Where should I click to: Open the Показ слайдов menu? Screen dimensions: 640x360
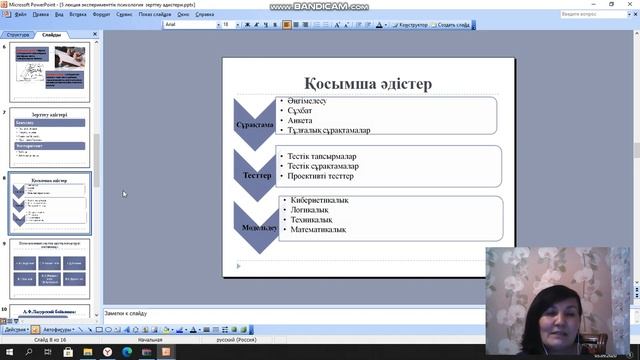pos(155,14)
